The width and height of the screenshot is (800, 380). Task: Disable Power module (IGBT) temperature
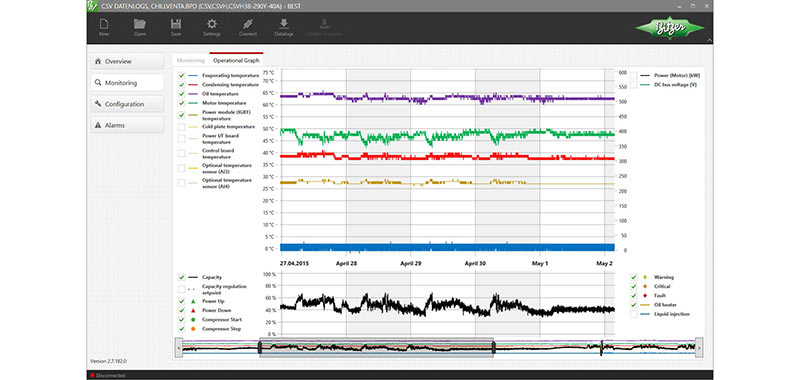click(181, 115)
